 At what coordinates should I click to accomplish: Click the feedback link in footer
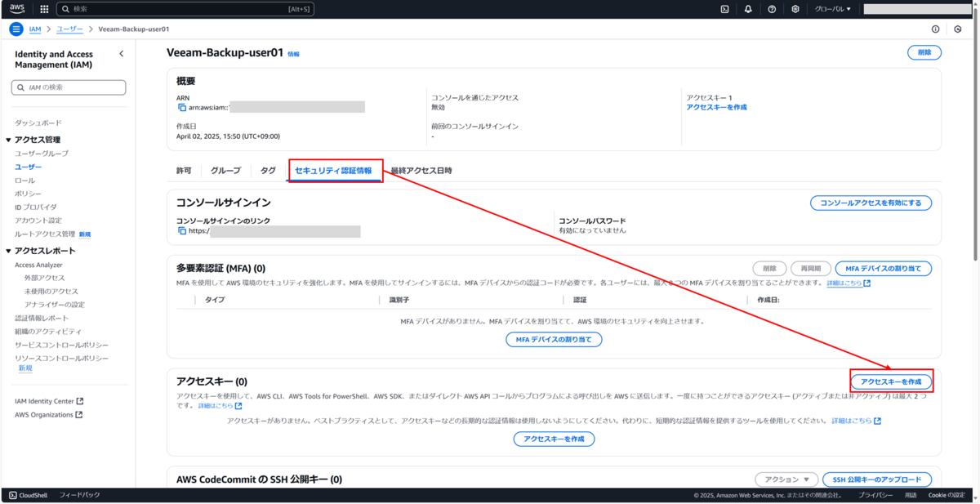(x=80, y=495)
